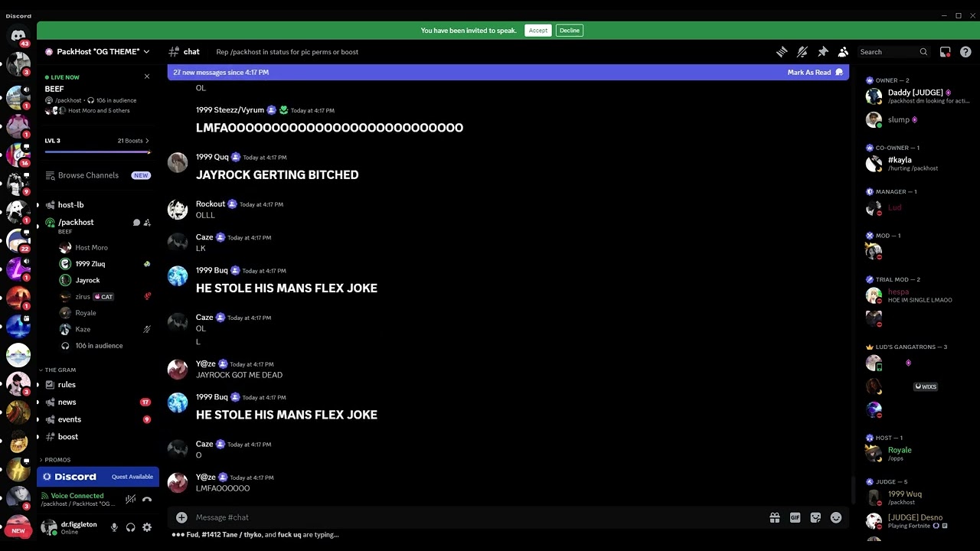The image size is (980, 551).
Task: Open server icon with red NEW badge
Action: pos(18,528)
